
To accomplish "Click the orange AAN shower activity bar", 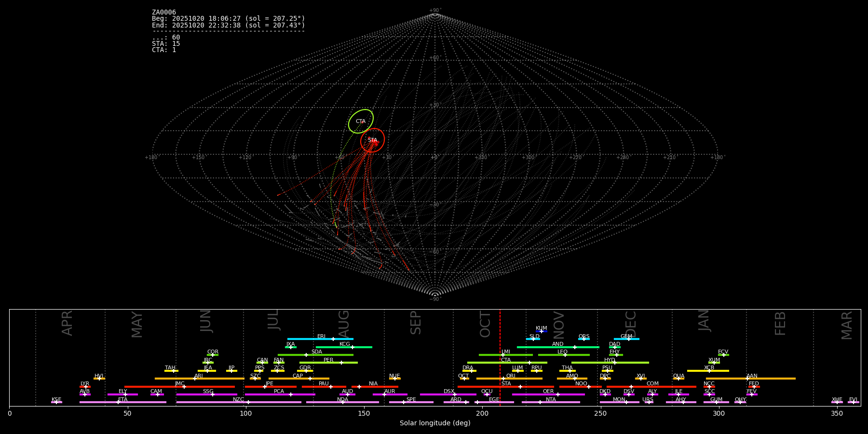I will [x=772, y=379].
